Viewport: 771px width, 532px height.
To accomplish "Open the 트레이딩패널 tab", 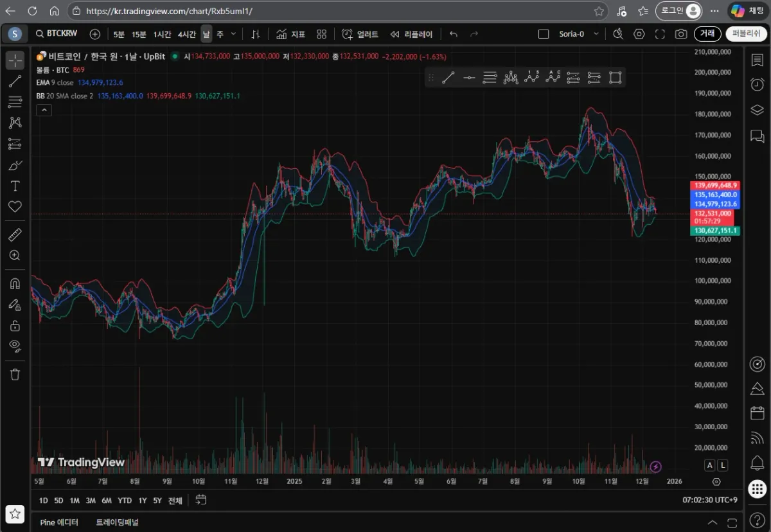I will pyautogui.click(x=117, y=522).
